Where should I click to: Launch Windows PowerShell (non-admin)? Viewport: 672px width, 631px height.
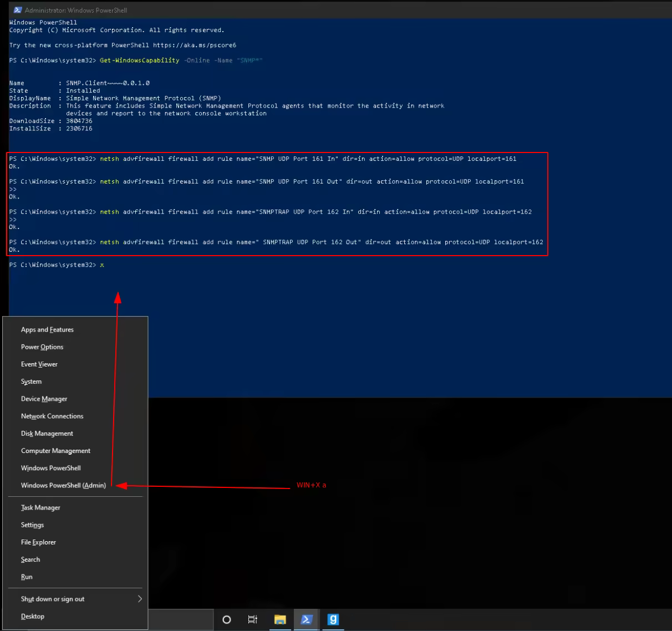(x=75, y=467)
